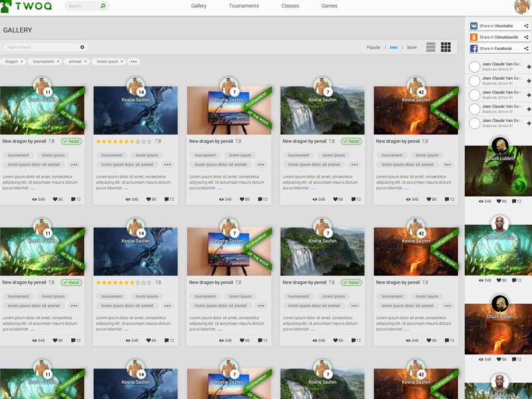This screenshot has width=532, height=399.
Task: Expand more tags on first gallery card
Action: point(74,165)
